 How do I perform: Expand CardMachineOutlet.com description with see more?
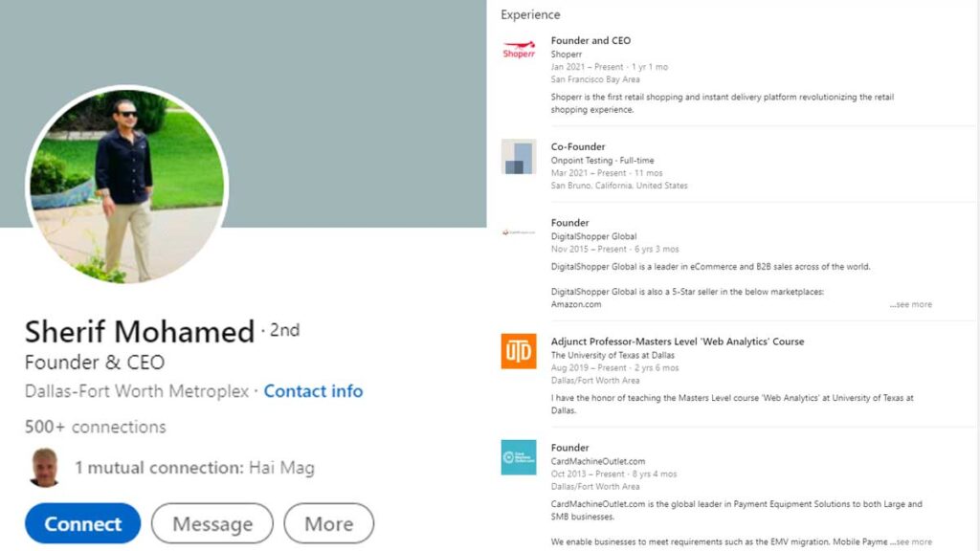point(911,541)
